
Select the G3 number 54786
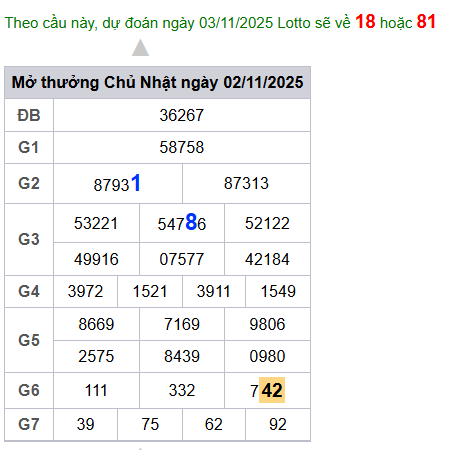[182, 223]
